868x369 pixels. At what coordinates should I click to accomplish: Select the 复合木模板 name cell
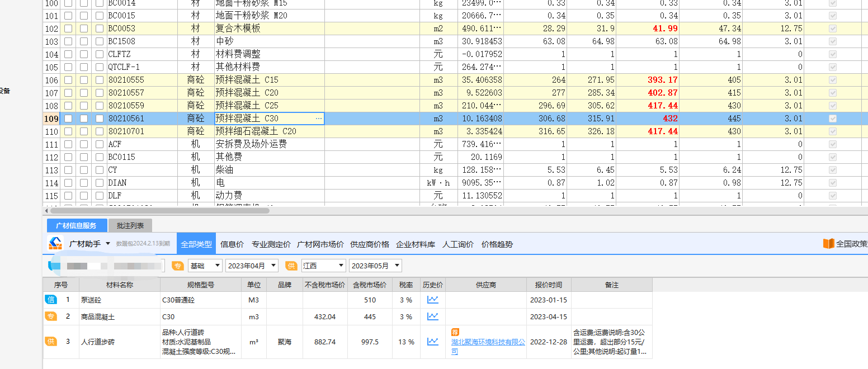pos(270,29)
